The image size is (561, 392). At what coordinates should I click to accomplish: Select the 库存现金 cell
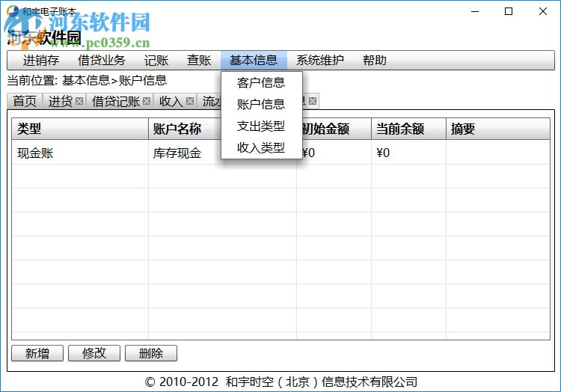pos(185,153)
